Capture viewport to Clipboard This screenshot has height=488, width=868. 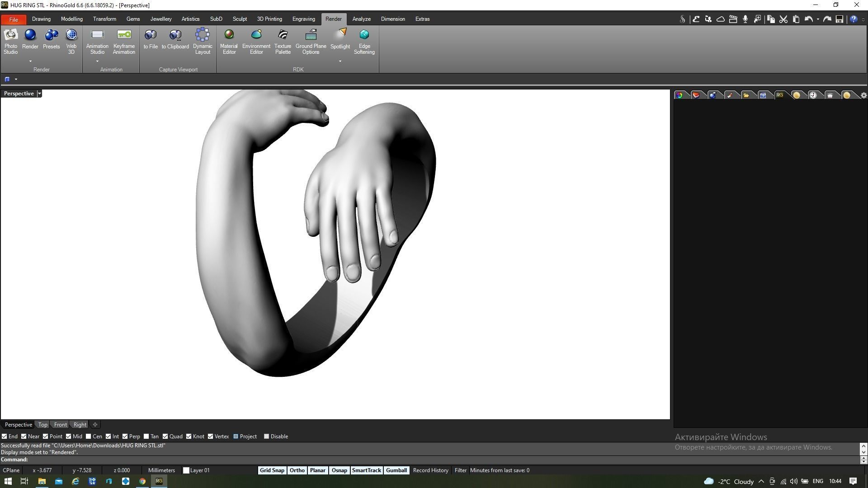pyautogui.click(x=175, y=39)
